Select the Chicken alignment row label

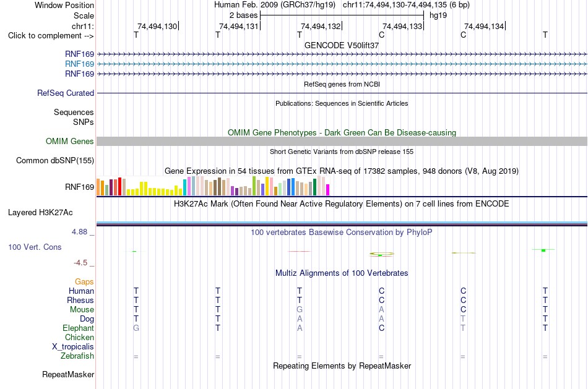(x=79, y=338)
